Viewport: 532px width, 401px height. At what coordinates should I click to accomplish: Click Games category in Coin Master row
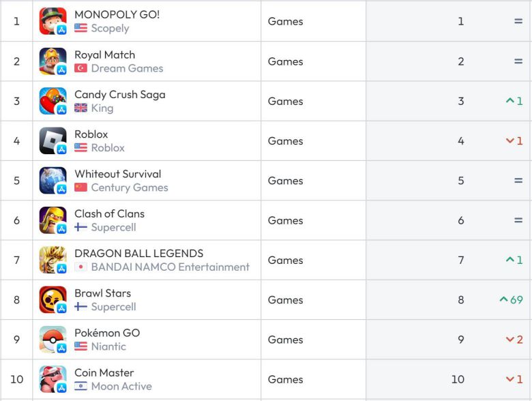(286, 379)
